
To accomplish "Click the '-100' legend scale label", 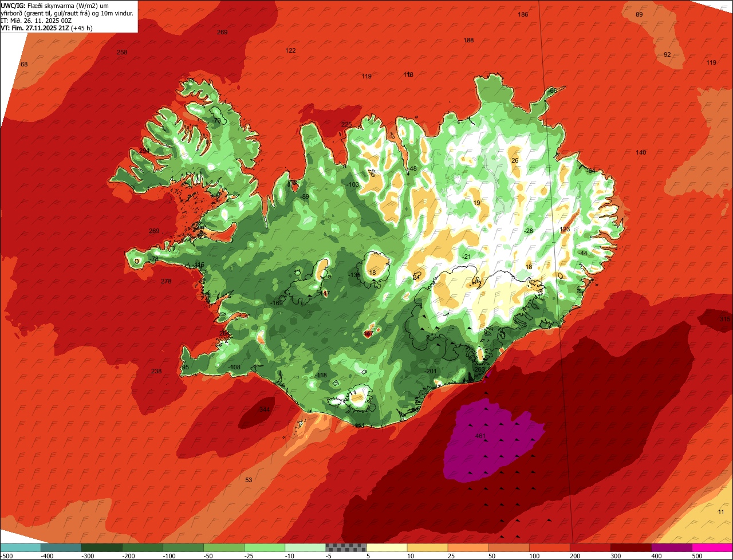I will coord(170,555).
